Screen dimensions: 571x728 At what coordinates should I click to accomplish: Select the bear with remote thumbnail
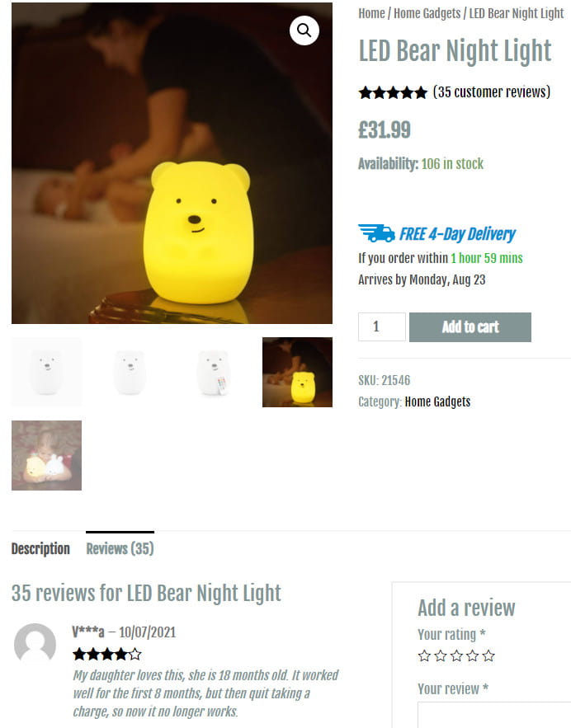click(214, 373)
